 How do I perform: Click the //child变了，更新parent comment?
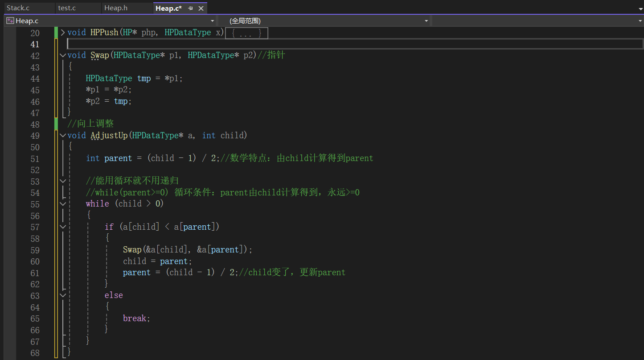click(292, 272)
